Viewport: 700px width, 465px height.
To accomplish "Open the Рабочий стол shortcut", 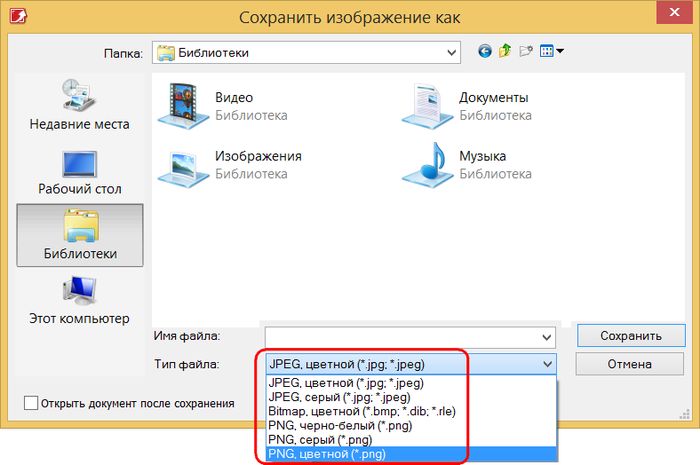I will (79, 173).
